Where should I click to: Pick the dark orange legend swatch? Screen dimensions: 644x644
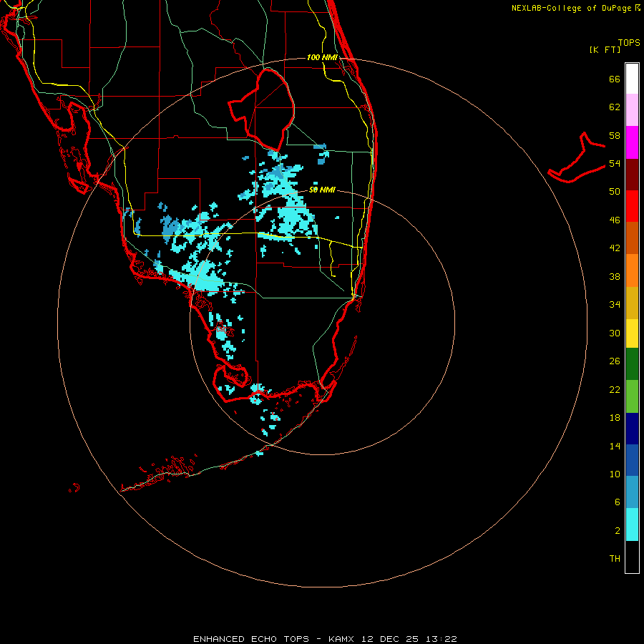[x=632, y=238]
